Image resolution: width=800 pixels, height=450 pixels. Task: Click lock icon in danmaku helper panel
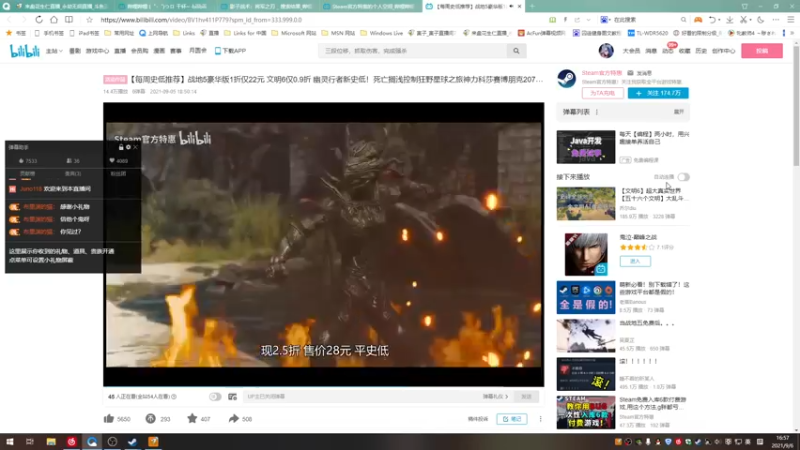coord(121,147)
